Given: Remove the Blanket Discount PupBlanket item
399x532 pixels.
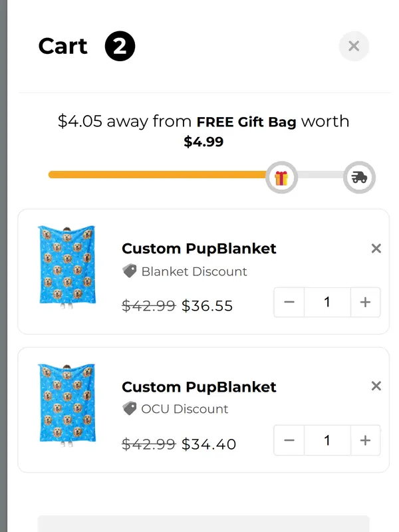Looking at the screenshot, I should click(x=376, y=249).
